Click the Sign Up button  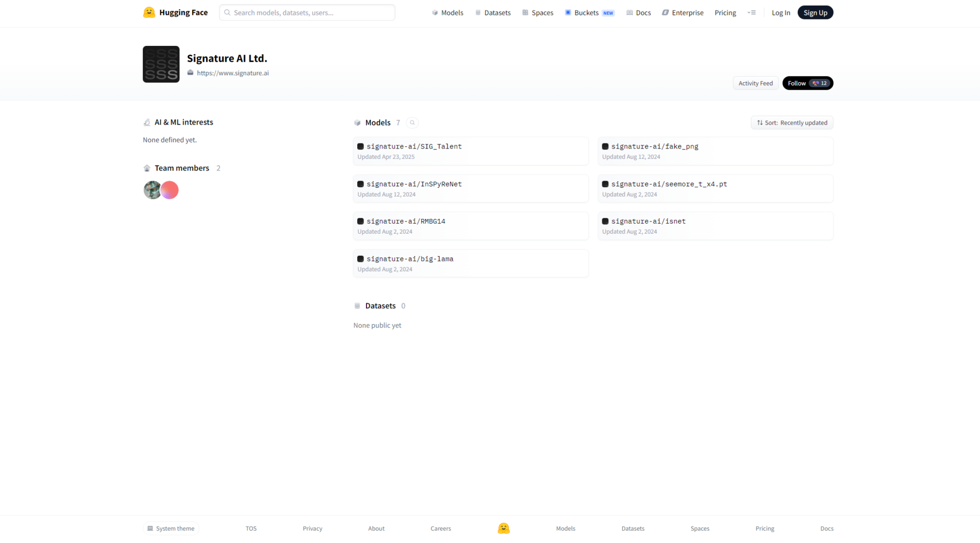pos(815,13)
